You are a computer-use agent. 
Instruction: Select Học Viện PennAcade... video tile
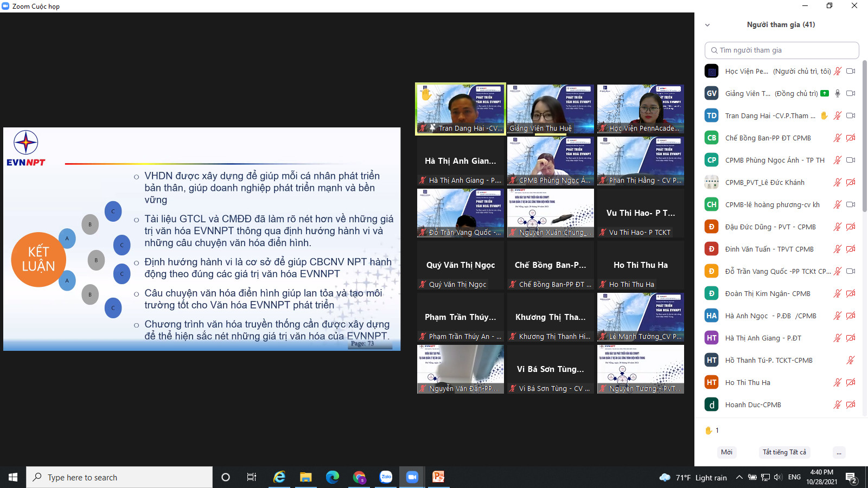(x=641, y=109)
